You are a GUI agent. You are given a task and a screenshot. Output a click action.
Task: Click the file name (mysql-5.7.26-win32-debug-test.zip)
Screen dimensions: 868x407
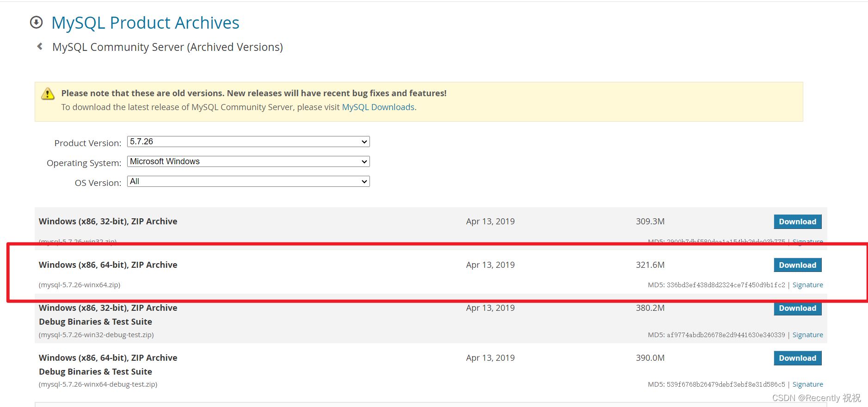click(96, 335)
